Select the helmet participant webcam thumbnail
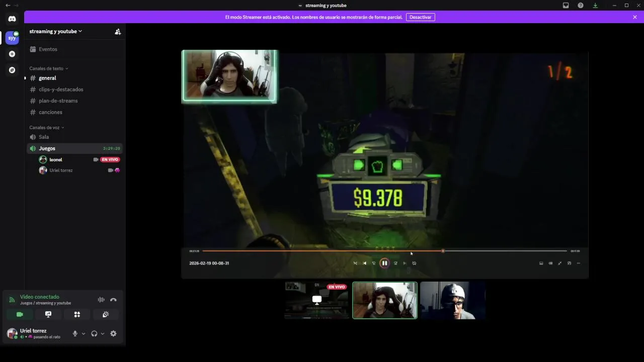Screen dimensions: 644x362 click(452, 300)
